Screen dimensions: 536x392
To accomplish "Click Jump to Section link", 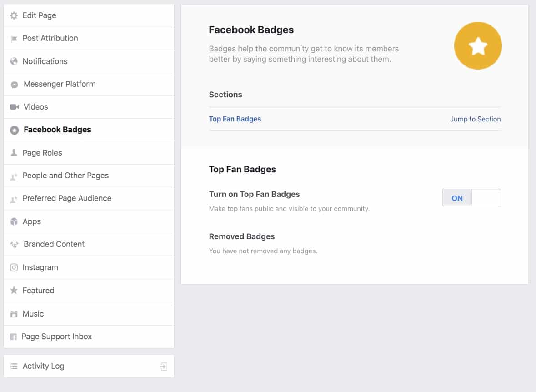I will [x=475, y=119].
